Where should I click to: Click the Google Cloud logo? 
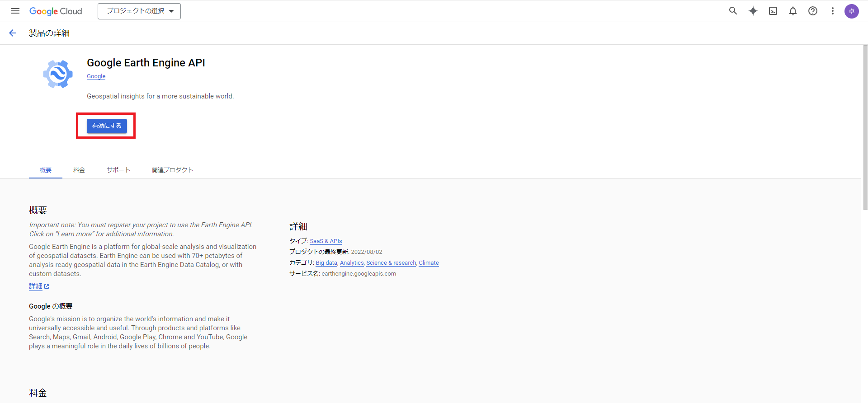[x=56, y=11]
